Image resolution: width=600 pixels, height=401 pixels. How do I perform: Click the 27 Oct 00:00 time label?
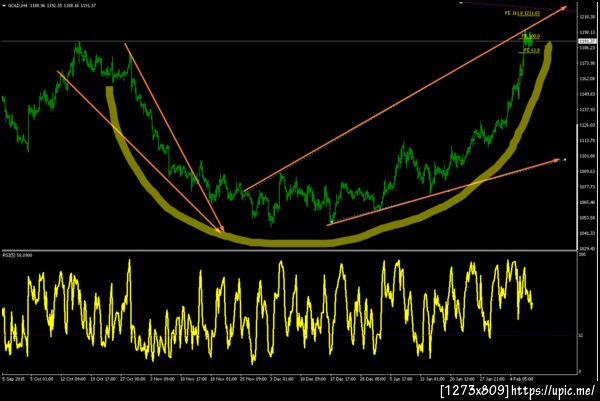tap(133, 379)
